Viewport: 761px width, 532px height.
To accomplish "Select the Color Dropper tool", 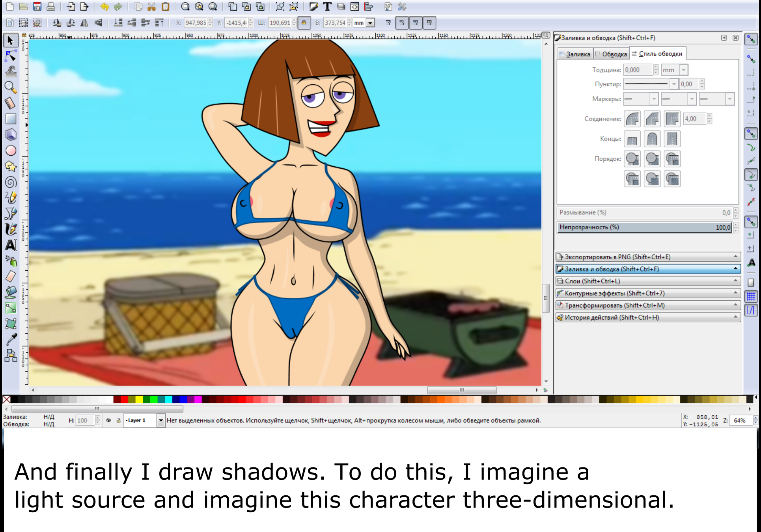I will [11, 339].
